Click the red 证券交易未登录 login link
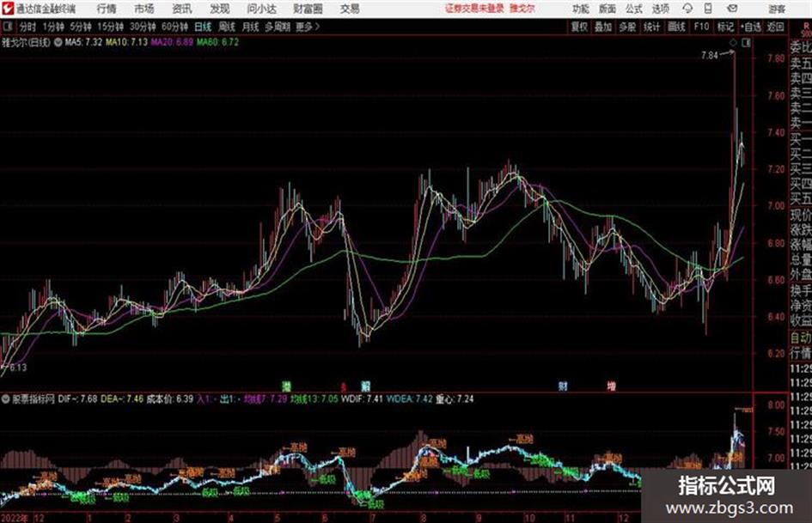This screenshot has width=812, height=523. (474, 9)
